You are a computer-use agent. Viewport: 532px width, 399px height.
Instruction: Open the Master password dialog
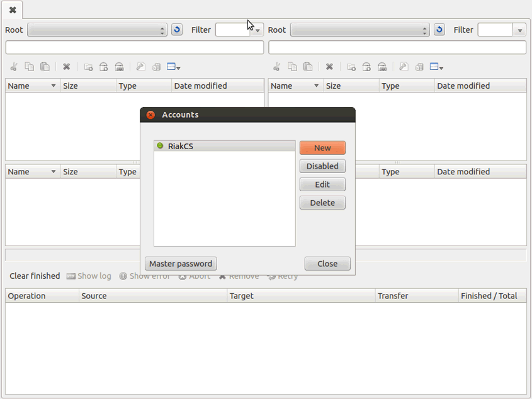tap(181, 263)
